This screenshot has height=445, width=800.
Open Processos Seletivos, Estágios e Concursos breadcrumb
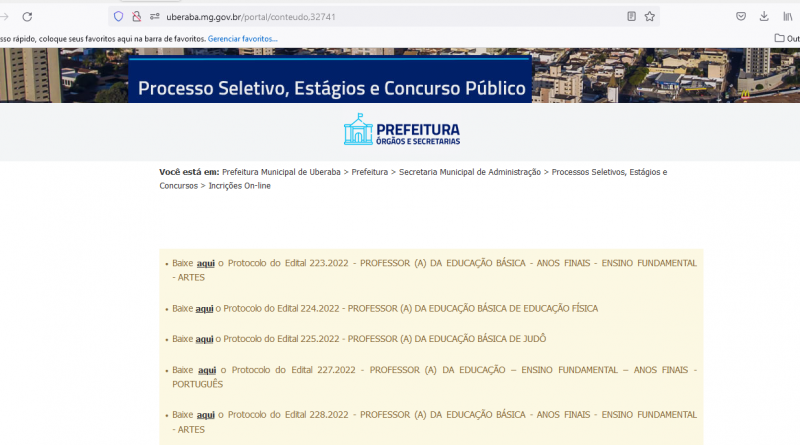click(x=609, y=172)
